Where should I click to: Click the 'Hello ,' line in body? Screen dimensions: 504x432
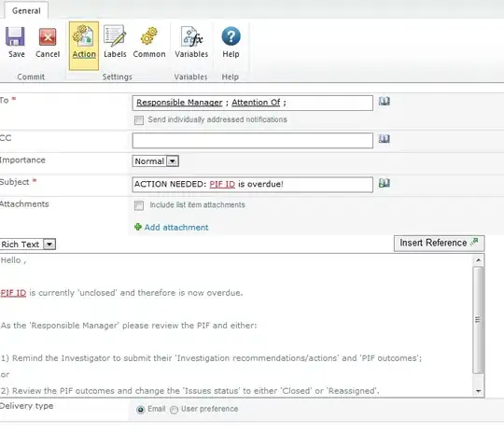(13, 260)
